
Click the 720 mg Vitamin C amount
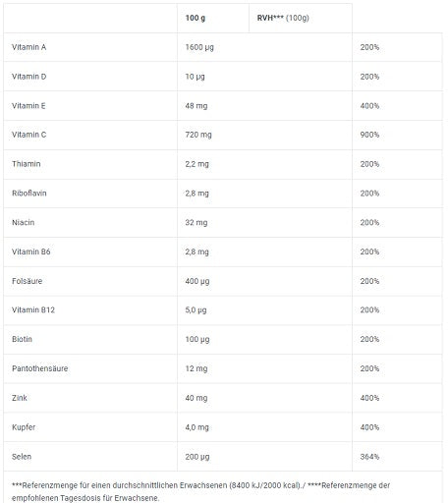coord(198,135)
